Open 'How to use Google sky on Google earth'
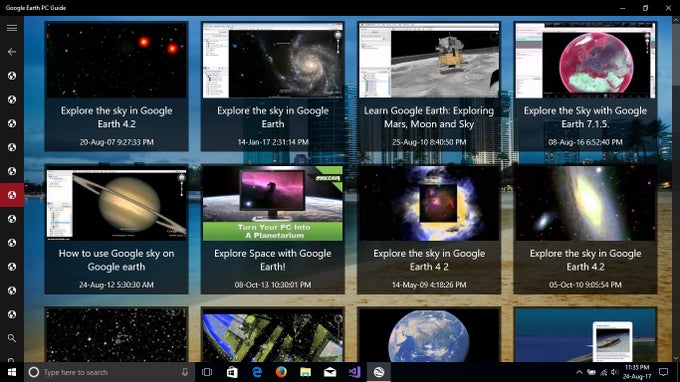Image resolution: width=680 pixels, height=382 pixels. click(116, 229)
